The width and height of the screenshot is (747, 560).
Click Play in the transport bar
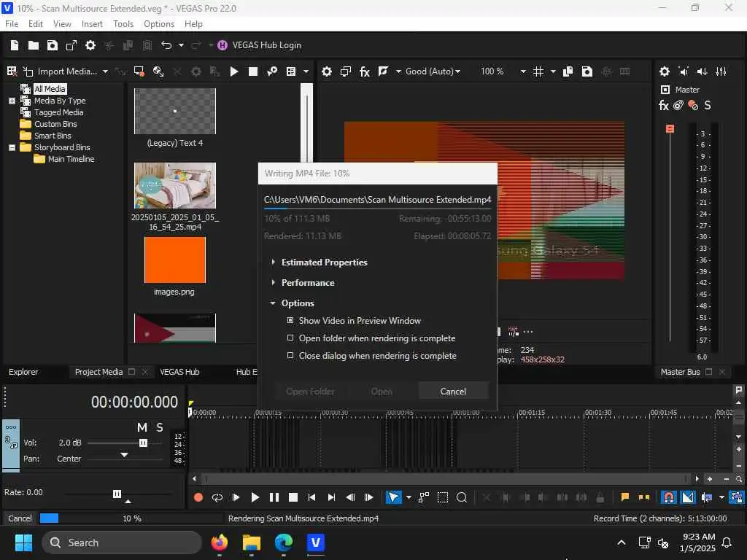pyautogui.click(x=255, y=497)
